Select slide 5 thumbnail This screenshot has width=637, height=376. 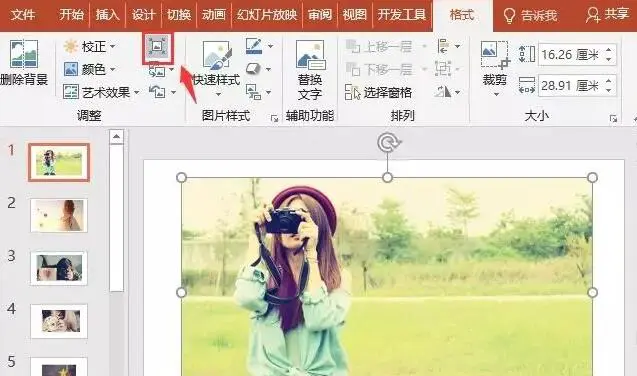(59, 367)
